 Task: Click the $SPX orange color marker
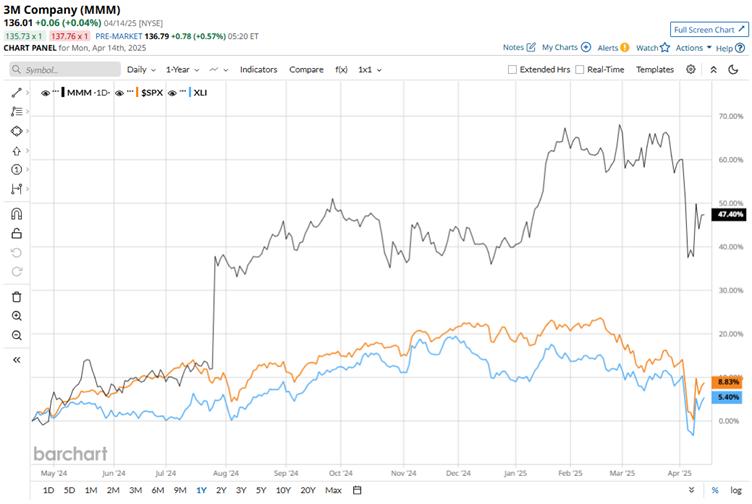(137, 93)
